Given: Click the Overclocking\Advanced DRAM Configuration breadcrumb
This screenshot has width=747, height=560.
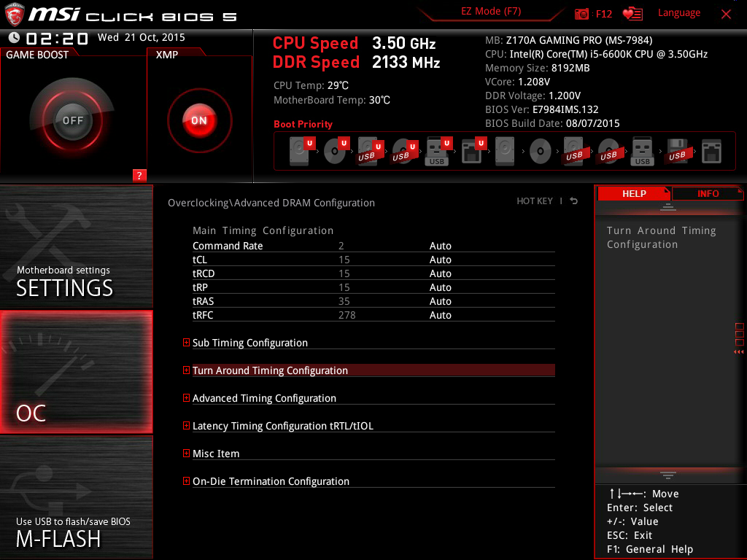Looking at the screenshot, I should tap(271, 203).
